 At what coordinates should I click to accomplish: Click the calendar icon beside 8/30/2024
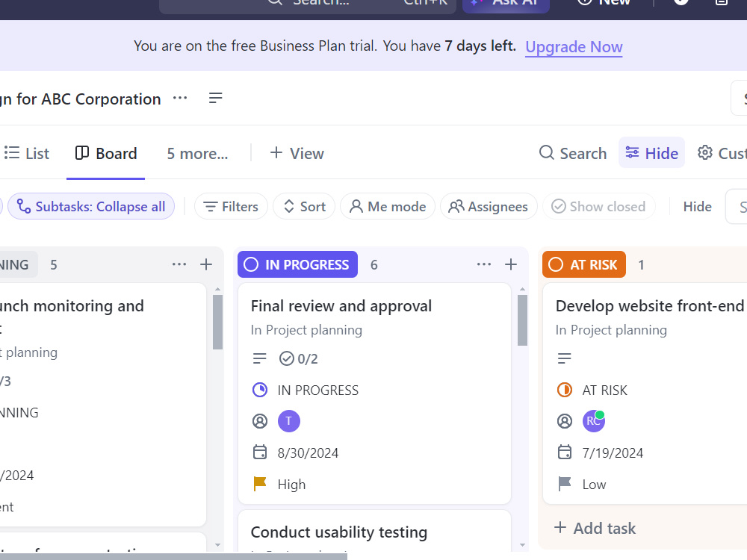pos(260,452)
